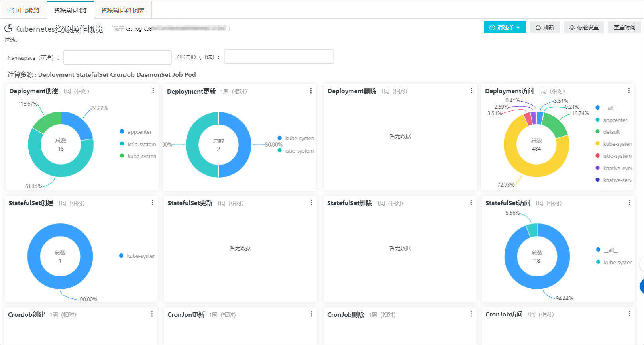
Task: Focus the Namespace filter input field
Action: 117,57
